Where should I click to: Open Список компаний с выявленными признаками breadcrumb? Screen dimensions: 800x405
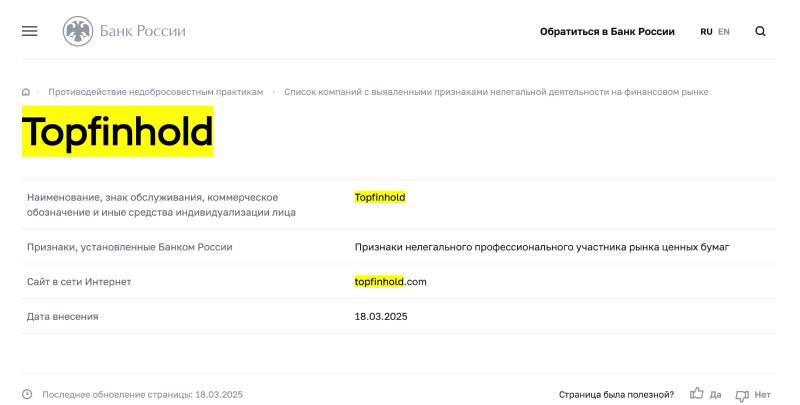pyautogui.click(x=496, y=92)
